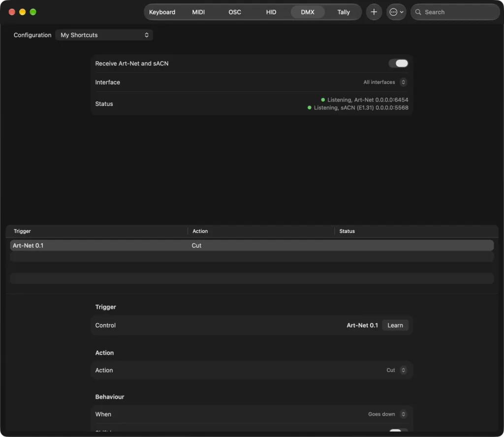
Task: Click the Art-Net 0.1 control value
Action: [362, 325]
